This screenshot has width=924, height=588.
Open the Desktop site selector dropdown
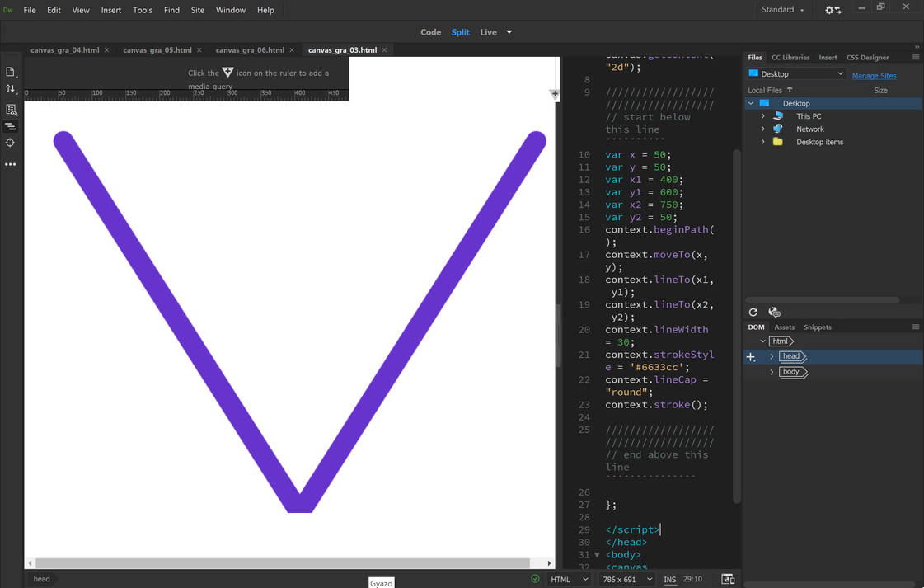point(796,73)
